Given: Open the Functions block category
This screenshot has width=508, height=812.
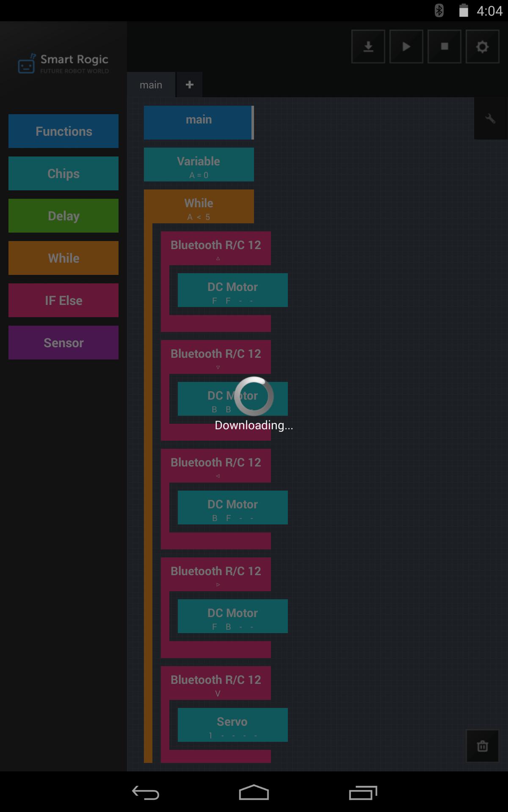Looking at the screenshot, I should (63, 131).
